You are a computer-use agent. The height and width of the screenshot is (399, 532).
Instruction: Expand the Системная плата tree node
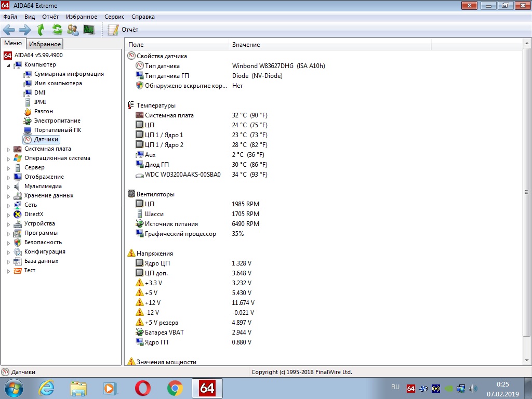(x=8, y=149)
